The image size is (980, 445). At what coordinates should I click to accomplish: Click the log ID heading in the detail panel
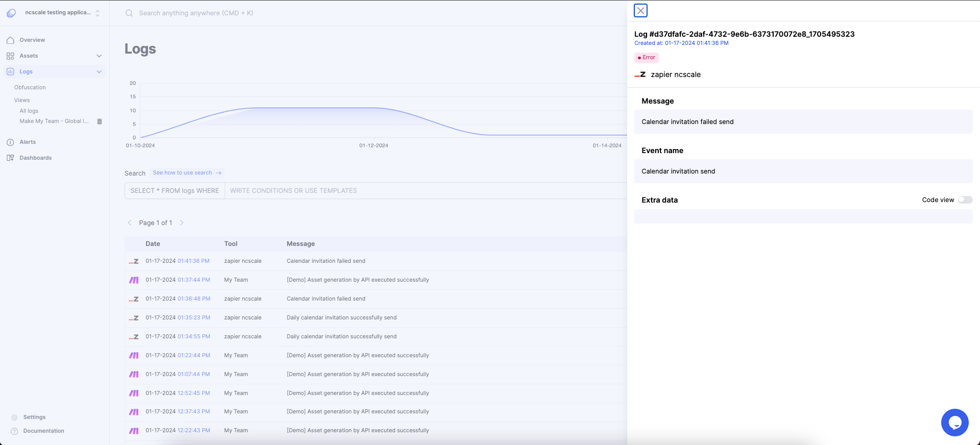pos(744,34)
